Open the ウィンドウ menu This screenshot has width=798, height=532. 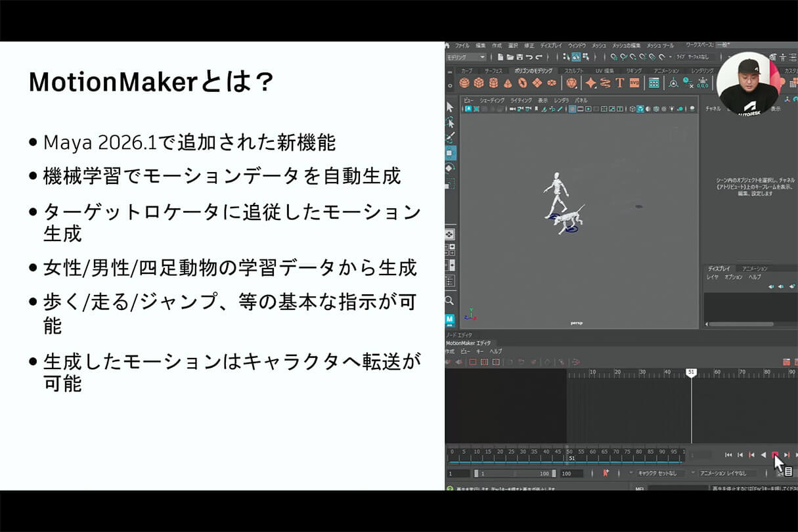point(577,45)
